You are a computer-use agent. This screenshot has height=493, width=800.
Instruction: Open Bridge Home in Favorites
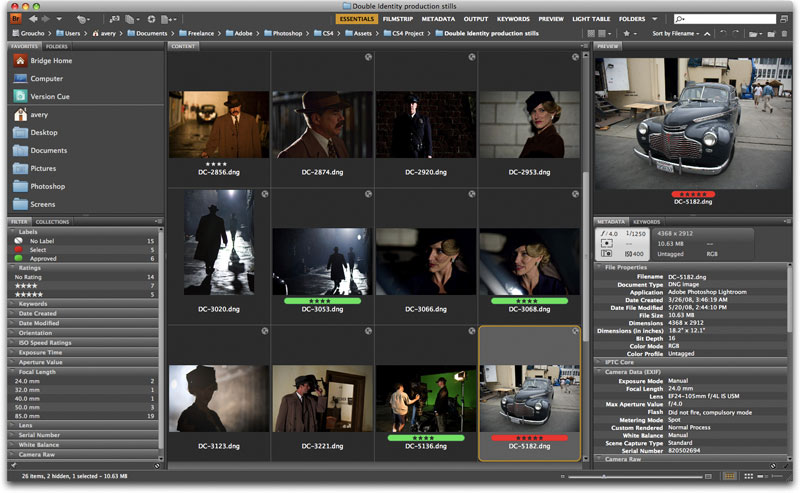click(x=50, y=61)
